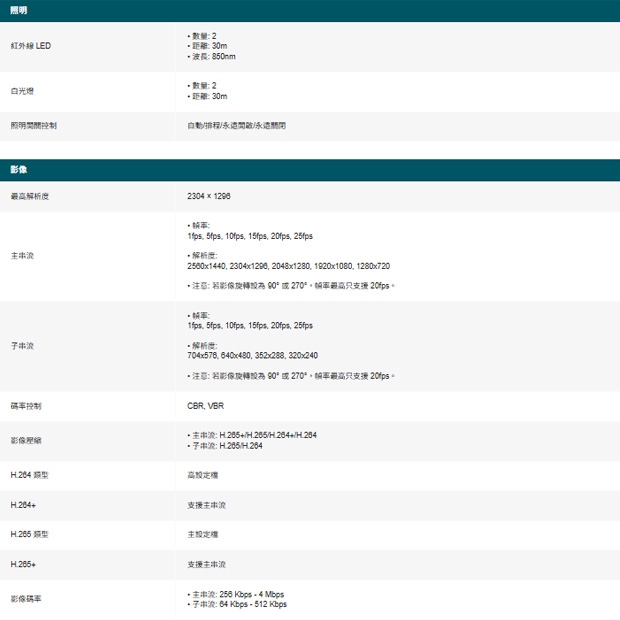Select the 照明開關控制 label
The width and height of the screenshot is (620, 620).
pyautogui.click(x=33, y=126)
